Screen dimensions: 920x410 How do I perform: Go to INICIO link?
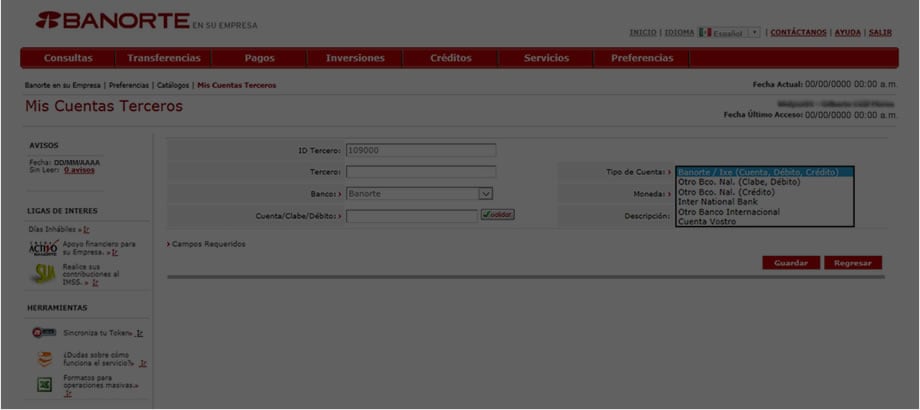(x=642, y=33)
